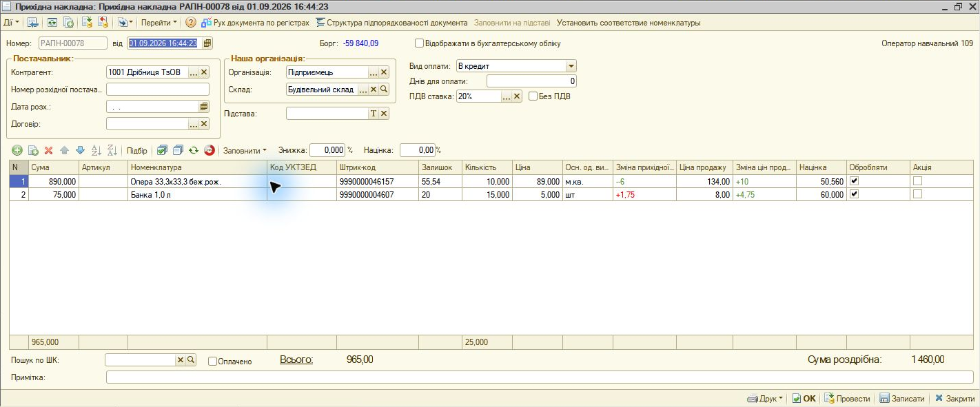The image size is (980, 407).
Task: Uncheck Обробляти for the Банка 1,0 л row
Action: (854, 194)
